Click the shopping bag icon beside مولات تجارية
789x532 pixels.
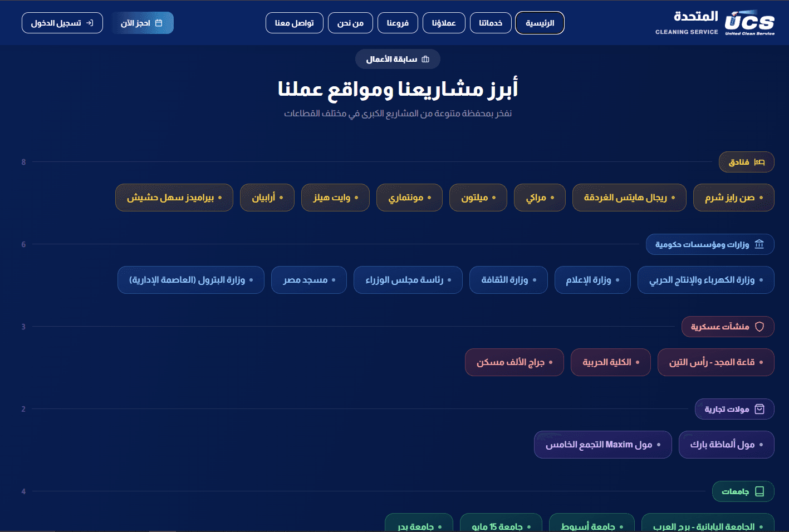pos(759,409)
